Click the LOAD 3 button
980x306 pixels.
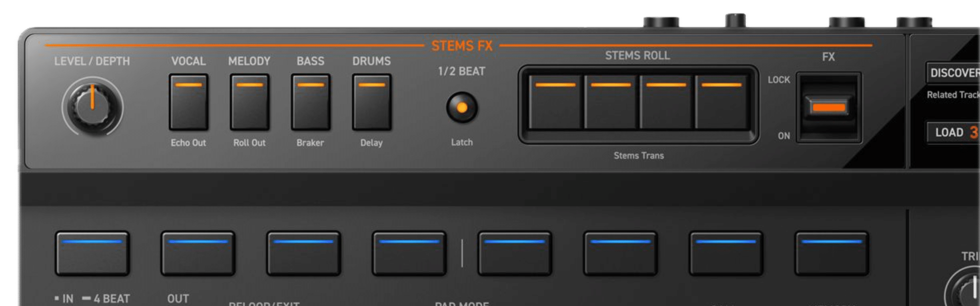click(954, 132)
